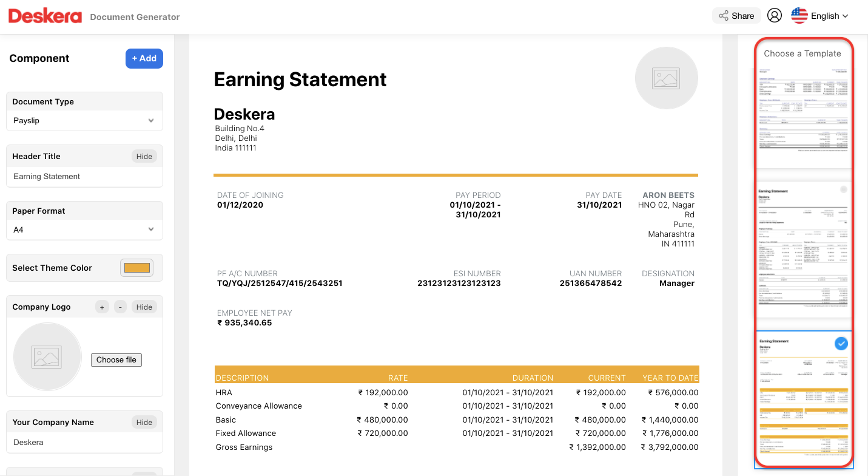Click the Company Logo preview placeholder
The width and height of the screenshot is (868, 476).
point(47,356)
